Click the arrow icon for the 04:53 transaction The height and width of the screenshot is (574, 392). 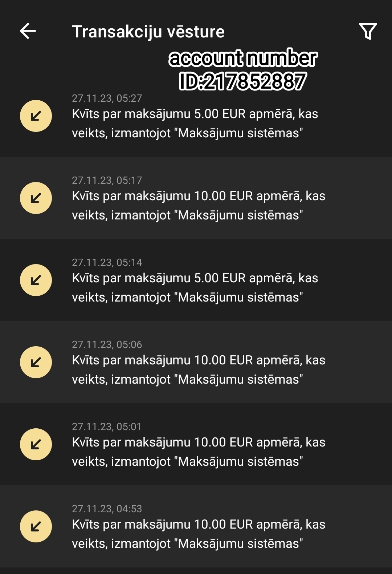point(36,526)
